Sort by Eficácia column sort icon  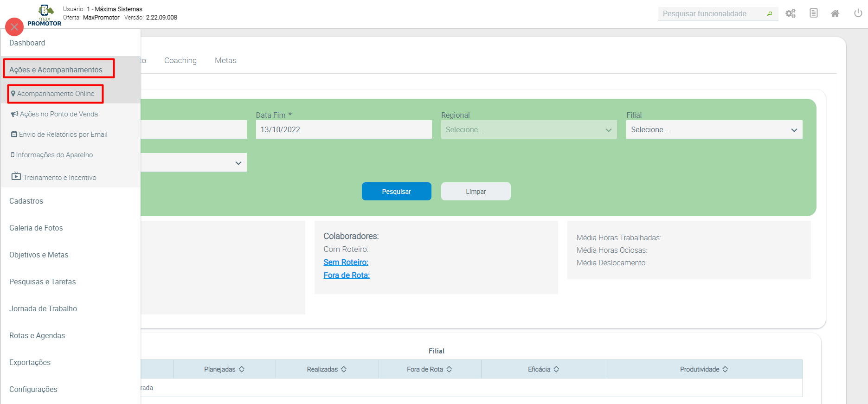coord(556,369)
